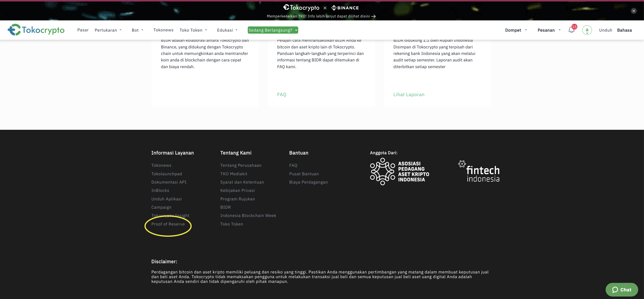Viewport: 644px width, 299px height.
Task: Click the Binance logo in banner
Action: tap(345, 8)
